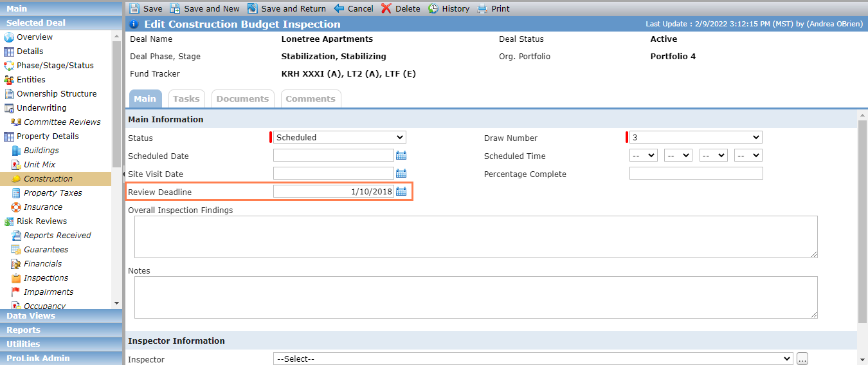Switch to the Tasks tab
This screenshot has height=365, width=868.
[x=186, y=98]
